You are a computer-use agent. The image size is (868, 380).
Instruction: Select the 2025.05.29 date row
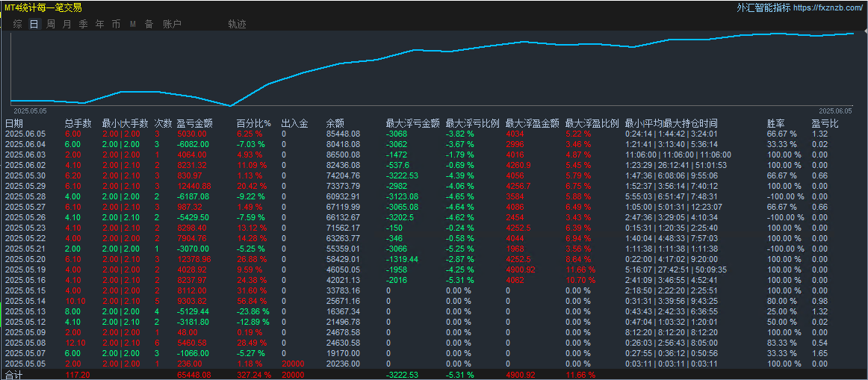(x=25, y=186)
